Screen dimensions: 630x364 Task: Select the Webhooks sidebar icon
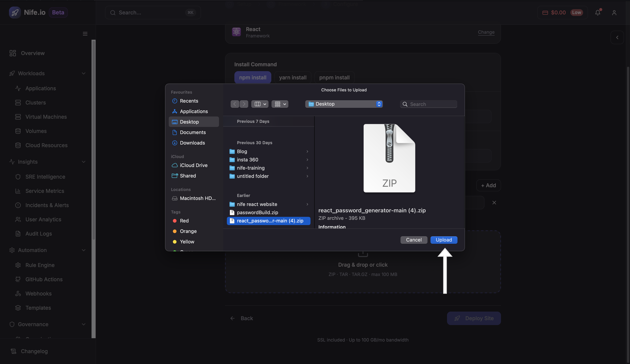coord(18,294)
